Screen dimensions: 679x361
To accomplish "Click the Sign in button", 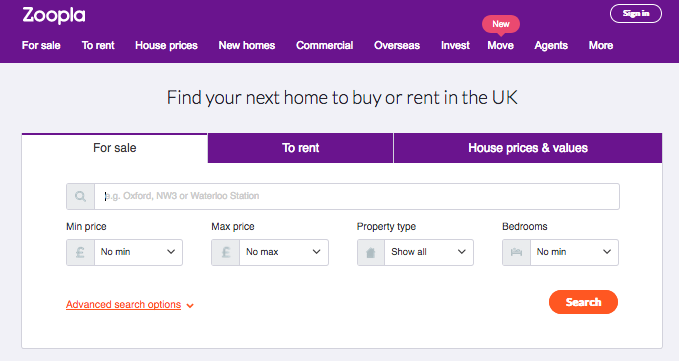I will point(636,13).
